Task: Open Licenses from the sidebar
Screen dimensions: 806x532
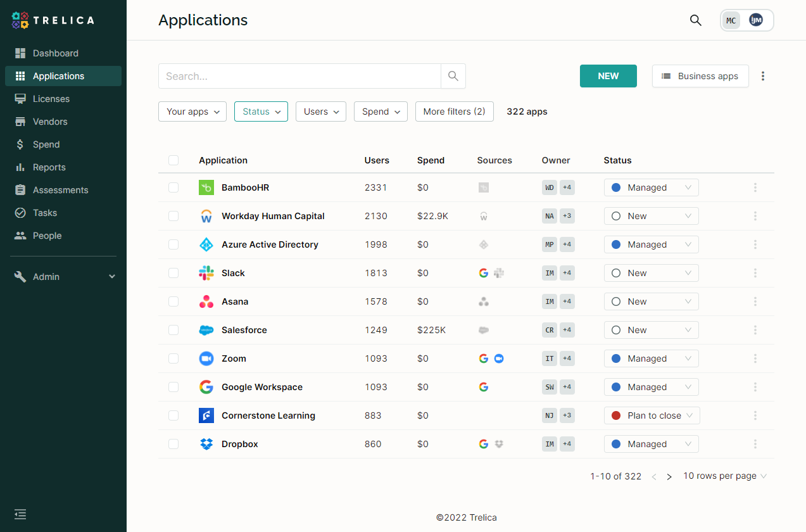Action: coord(63,99)
